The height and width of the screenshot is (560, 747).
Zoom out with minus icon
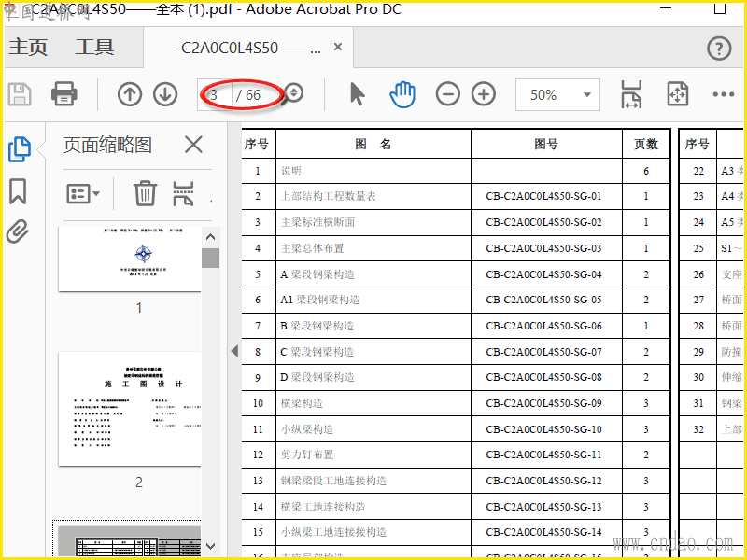pyautogui.click(x=448, y=94)
